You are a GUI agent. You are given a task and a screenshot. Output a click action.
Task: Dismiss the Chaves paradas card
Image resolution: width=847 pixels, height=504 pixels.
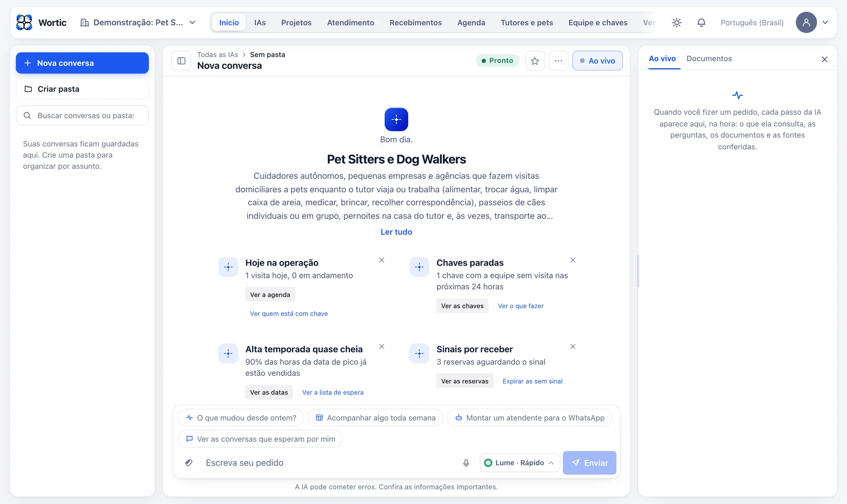573,260
